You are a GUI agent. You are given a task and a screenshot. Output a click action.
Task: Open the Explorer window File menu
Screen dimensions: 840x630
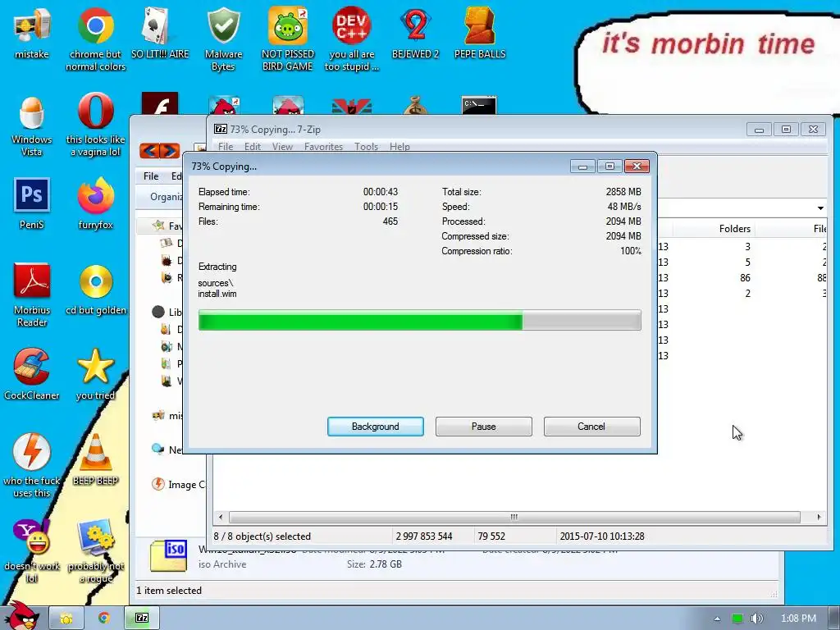(151, 176)
